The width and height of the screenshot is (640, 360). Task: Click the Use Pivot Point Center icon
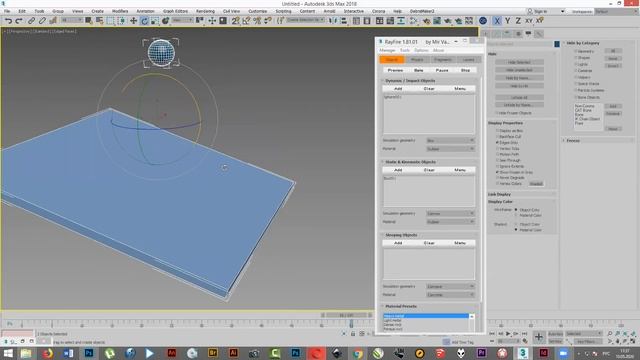point(200,20)
